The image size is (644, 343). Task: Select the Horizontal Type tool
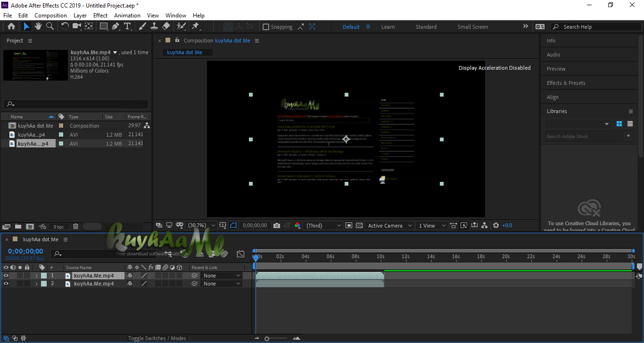click(x=127, y=26)
